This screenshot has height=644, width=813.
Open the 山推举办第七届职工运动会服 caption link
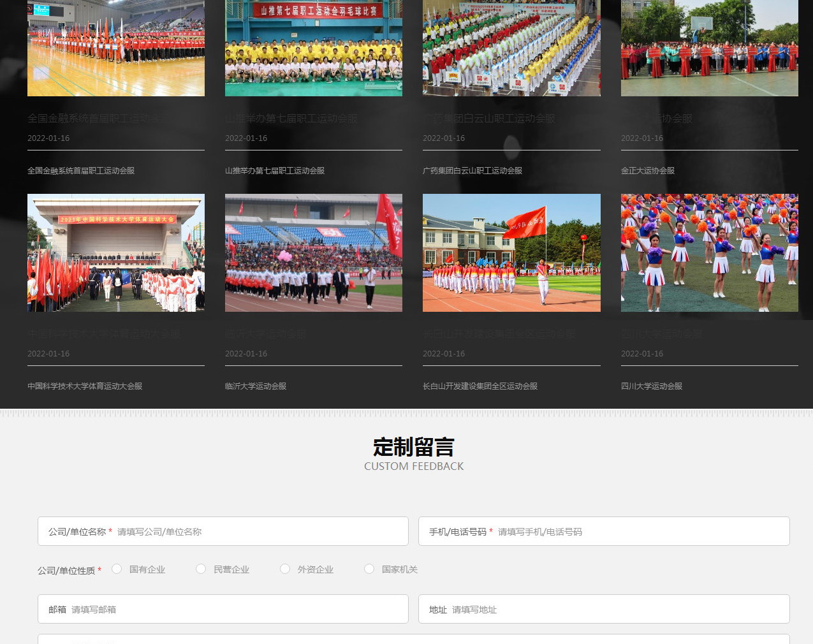275,171
